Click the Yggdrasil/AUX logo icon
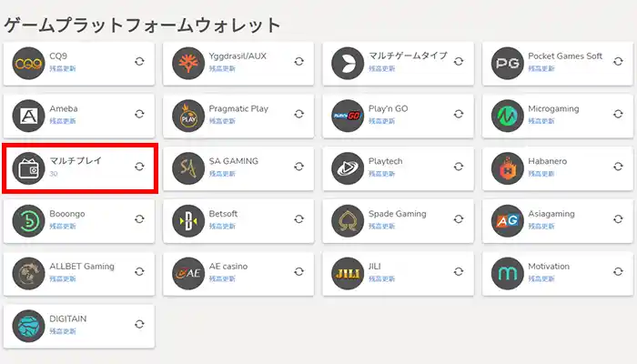 pyautogui.click(x=187, y=63)
